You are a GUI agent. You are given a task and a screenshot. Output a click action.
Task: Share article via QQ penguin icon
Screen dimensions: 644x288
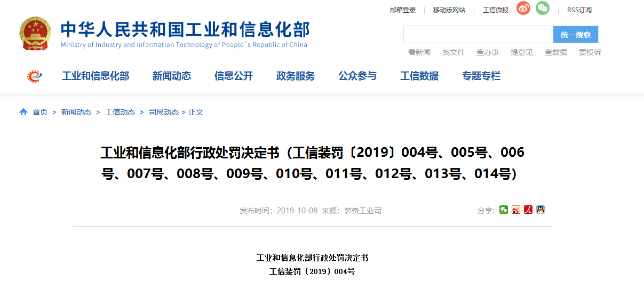point(540,210)
